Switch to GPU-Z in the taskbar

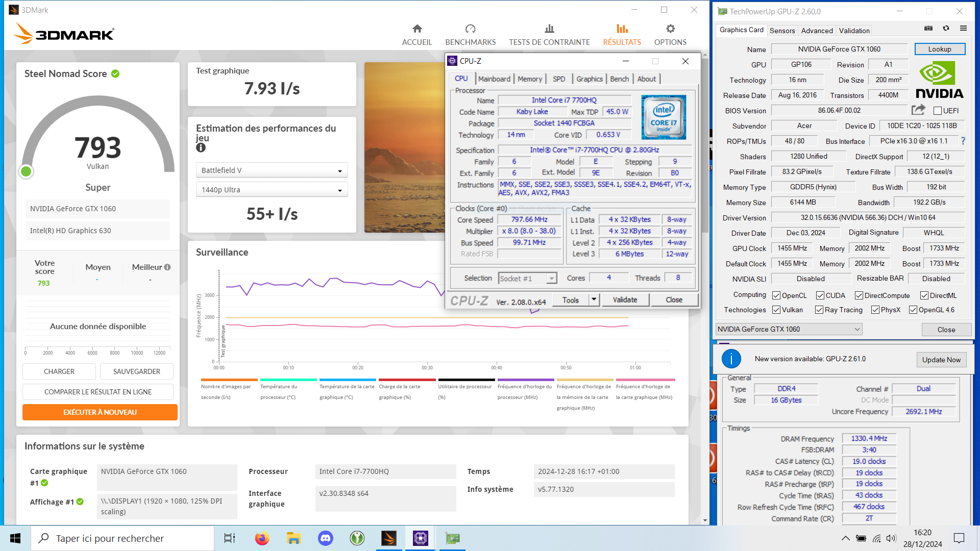tap(452, 538)
